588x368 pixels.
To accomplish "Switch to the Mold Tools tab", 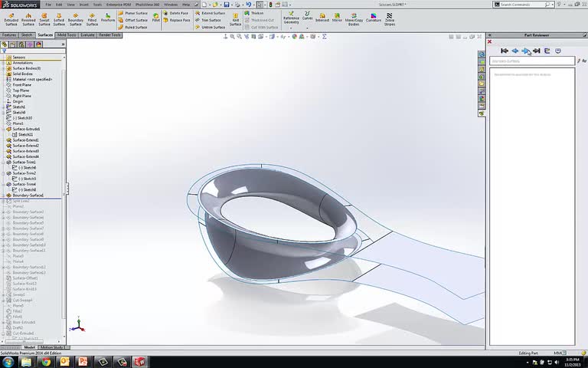I will (x=66, y=34).
